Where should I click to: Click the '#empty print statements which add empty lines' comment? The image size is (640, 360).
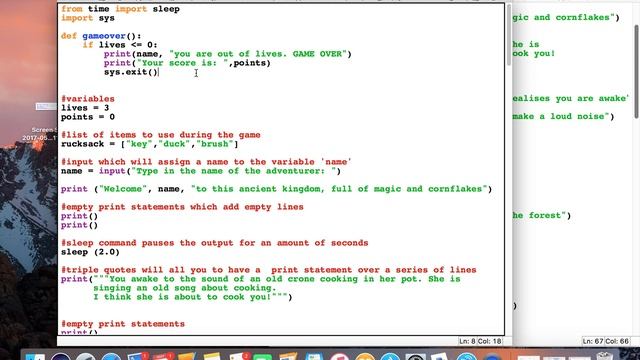(x=182, y=207)
